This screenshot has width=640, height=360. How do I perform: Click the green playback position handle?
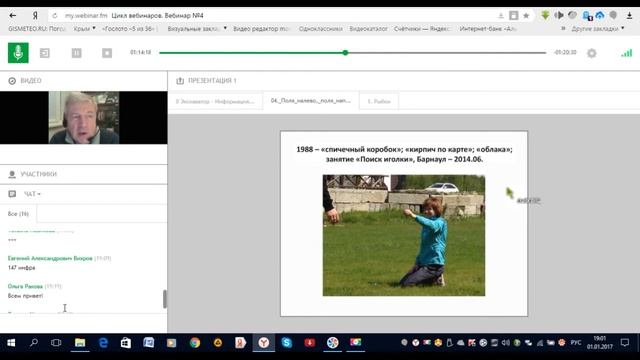[x=345, y=53]
